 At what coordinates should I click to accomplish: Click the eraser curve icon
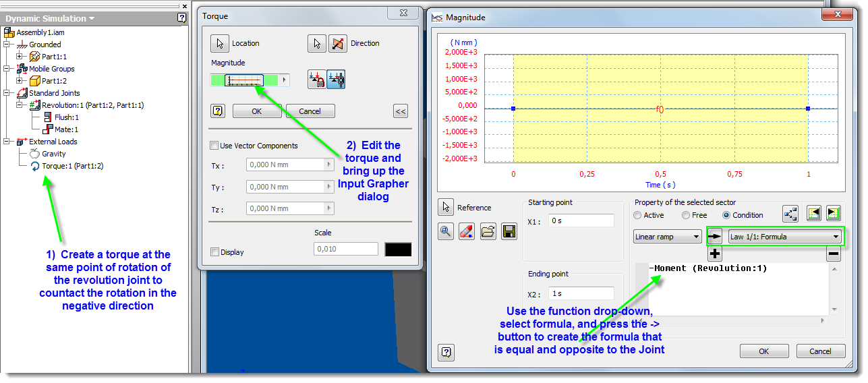pos(467,232)
